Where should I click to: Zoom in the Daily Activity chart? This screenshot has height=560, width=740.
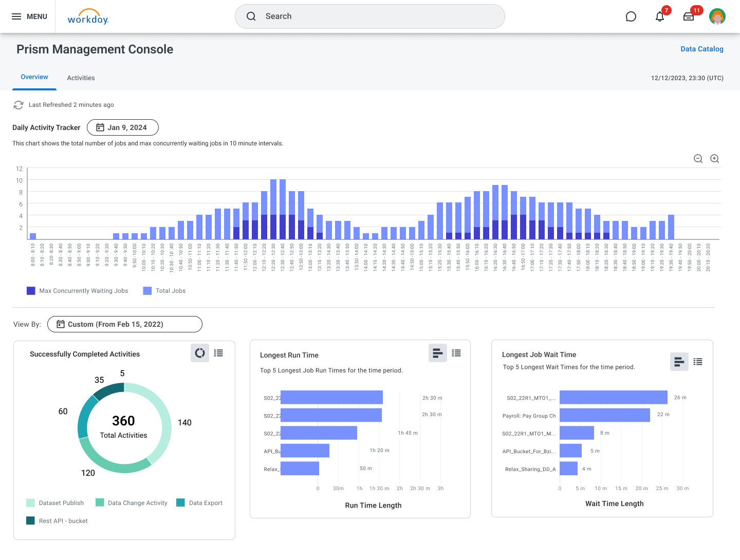coord(714,159)
